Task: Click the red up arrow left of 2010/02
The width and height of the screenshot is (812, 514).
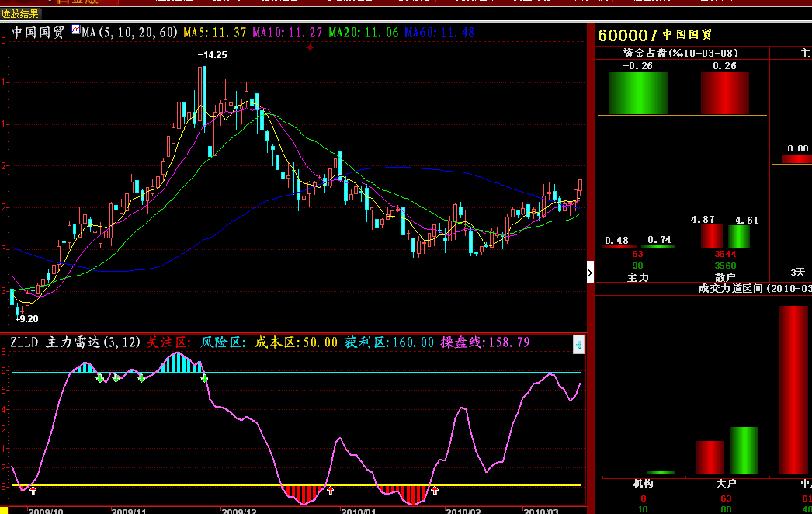Action: pos(435,490)
